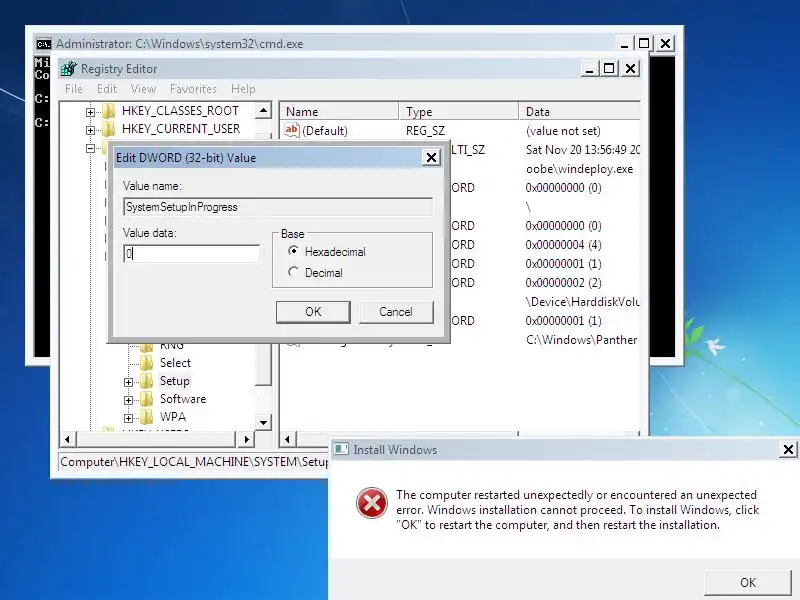Click tree horizontal scrollbar right arrow
Image resolution: width=800 pixels, height=600 pixels.
pos(246,439)
